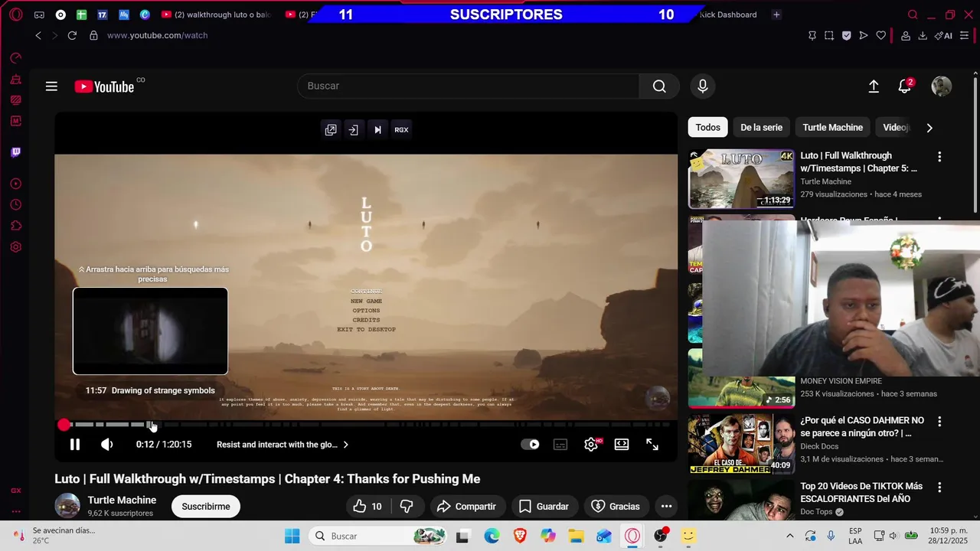Image resolution: width=980 pixels, height=551 pixels.
Task: Expand the chapter title chevron
Action: tap(345, 445)
